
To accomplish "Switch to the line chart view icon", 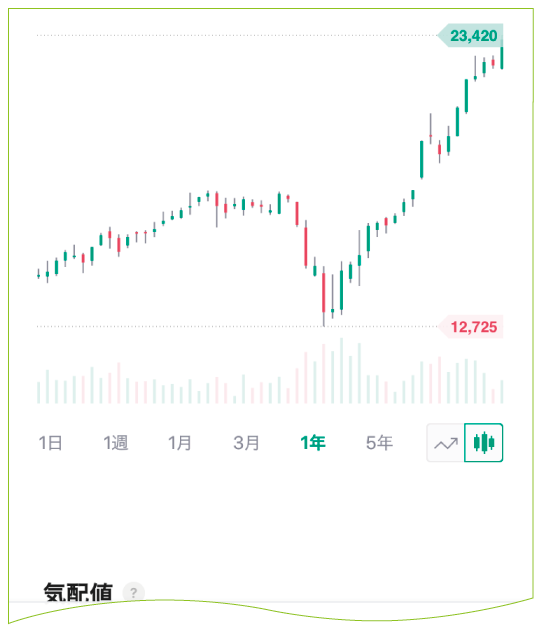I will 446,443.
